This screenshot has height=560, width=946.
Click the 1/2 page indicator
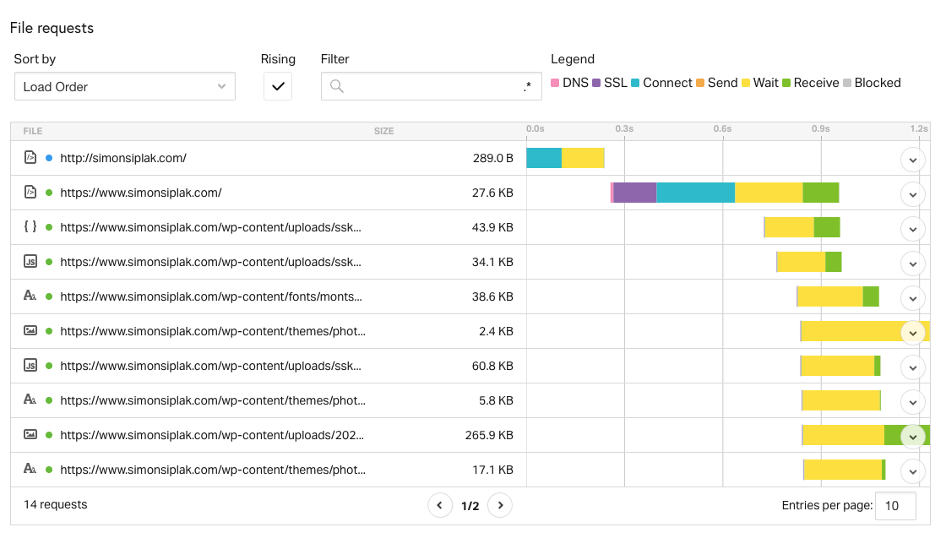pyautogui.click(x=470, y=506)
